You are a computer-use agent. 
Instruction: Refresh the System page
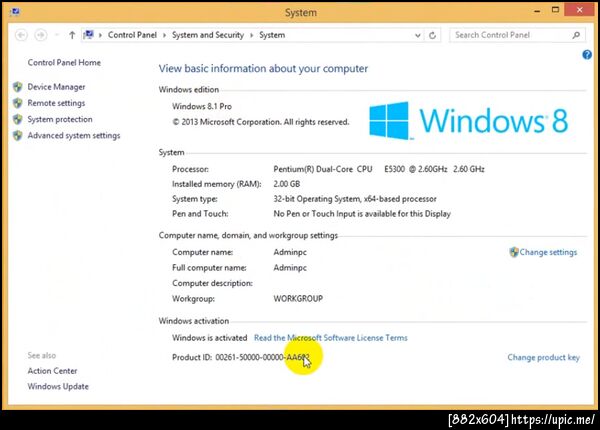point(432,35)
